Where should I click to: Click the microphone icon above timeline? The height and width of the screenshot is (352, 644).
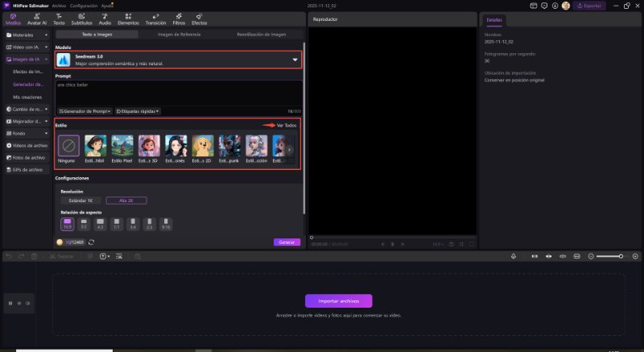tap(514, 256)
